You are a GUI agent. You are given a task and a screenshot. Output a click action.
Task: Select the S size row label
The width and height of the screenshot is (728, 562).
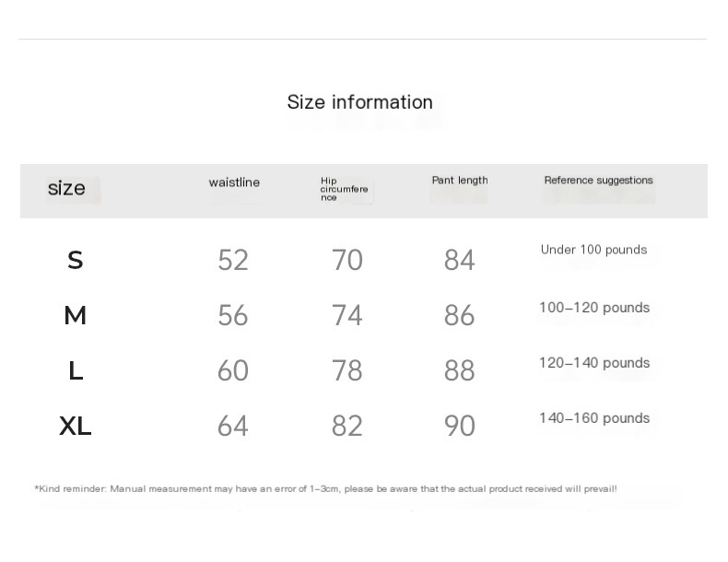(76, 260)
